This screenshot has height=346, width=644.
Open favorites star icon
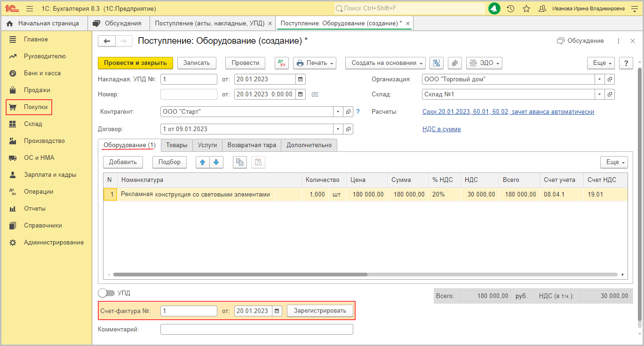(526, 8)
